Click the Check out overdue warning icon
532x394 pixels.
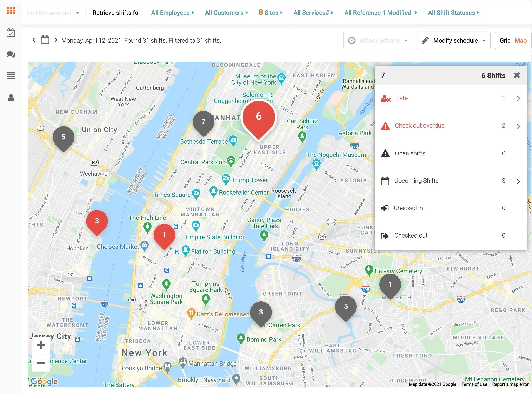coord(385,126)
